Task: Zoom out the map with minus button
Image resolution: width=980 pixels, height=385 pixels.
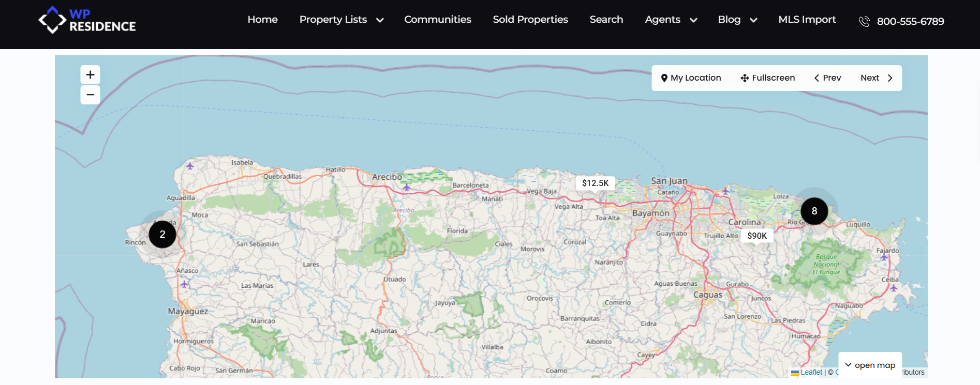Action: point(90,95)
